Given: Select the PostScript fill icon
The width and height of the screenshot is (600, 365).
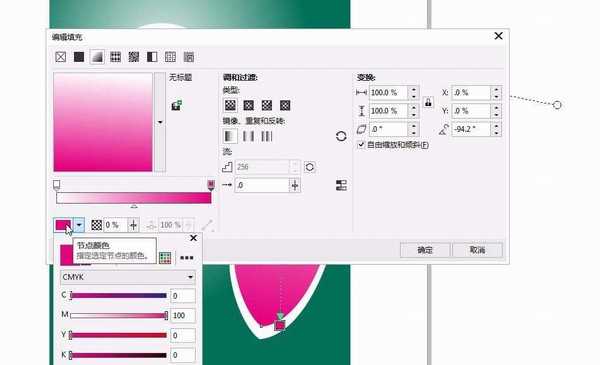Looking at the screenshot, I should pyautogui.click(x=189, y=57).
